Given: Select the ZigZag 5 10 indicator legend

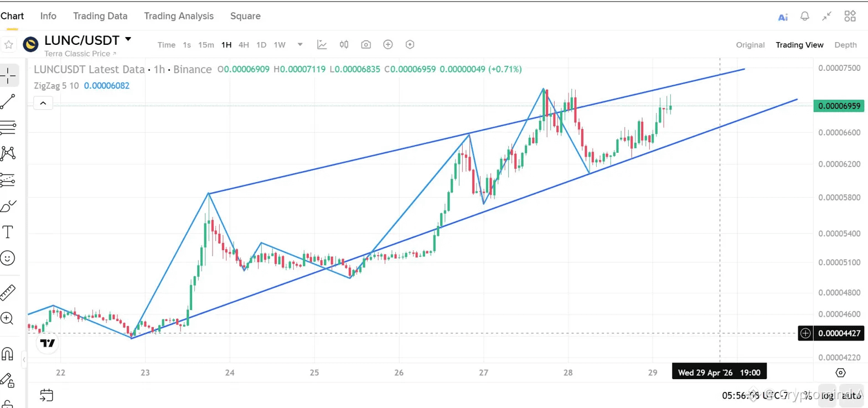Looking at the screenshot, I should (82, 86).
